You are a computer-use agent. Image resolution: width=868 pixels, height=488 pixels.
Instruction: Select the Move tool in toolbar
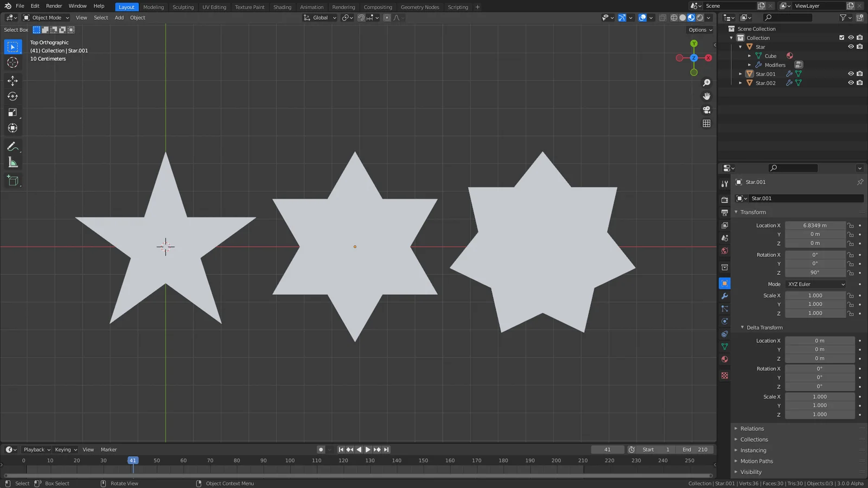12,81
